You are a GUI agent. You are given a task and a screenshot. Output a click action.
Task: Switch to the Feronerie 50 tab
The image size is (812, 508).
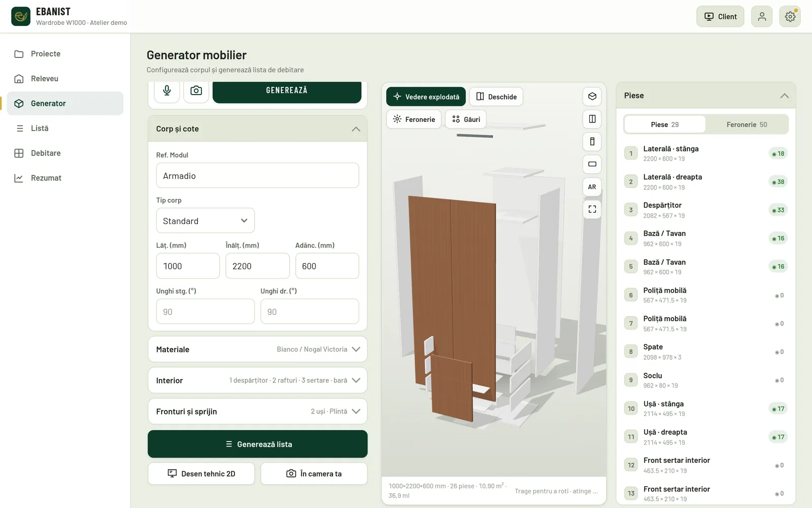[x=747, y=124]
